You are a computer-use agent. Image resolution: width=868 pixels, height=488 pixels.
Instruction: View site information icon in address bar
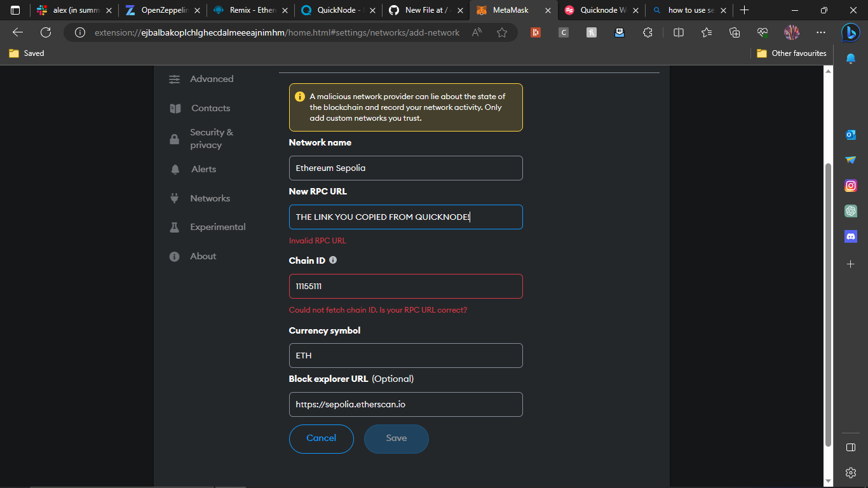[79, 32]
